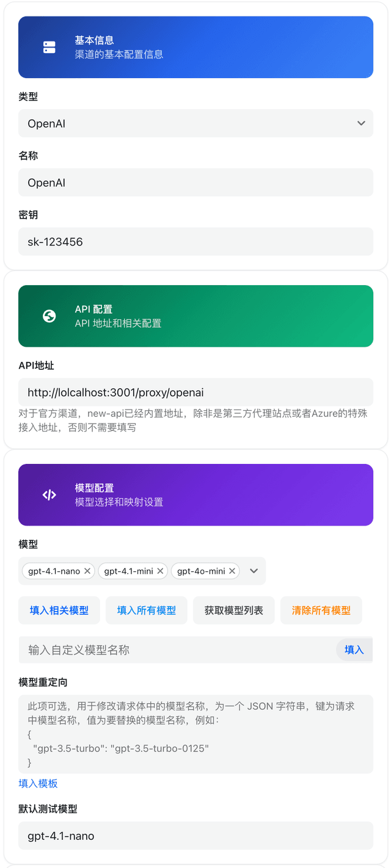Click the 基本信息 banner title
Screen dimensions: 391x868
[94, 40]
